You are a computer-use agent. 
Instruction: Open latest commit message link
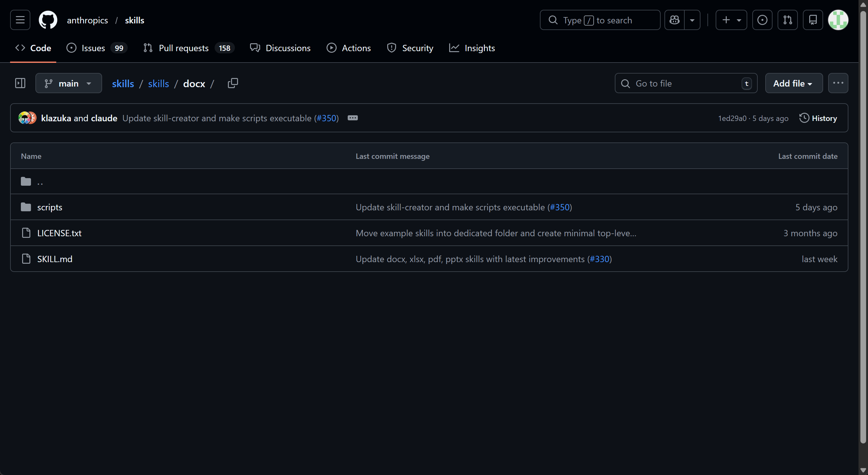tap(217, 118)
